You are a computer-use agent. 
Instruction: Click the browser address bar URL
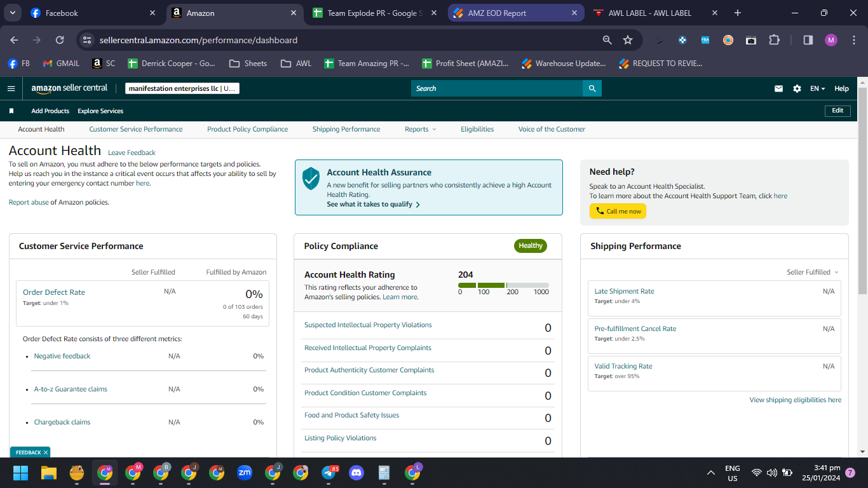(x=198, y=40)
